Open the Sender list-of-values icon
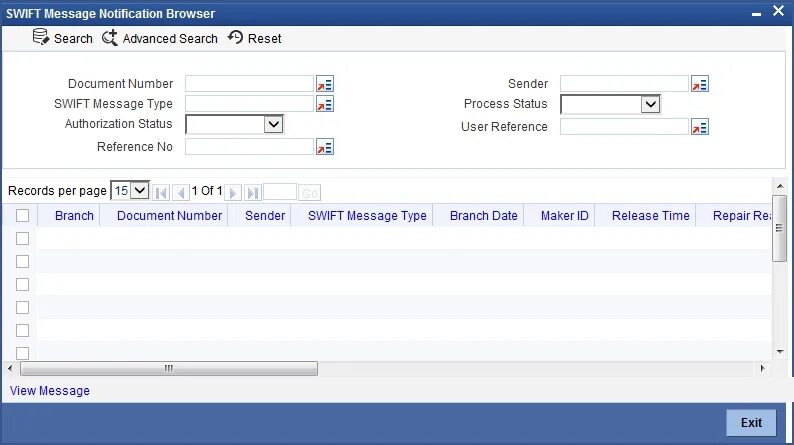The image size is (794, 445). click(x=700, y=84)
